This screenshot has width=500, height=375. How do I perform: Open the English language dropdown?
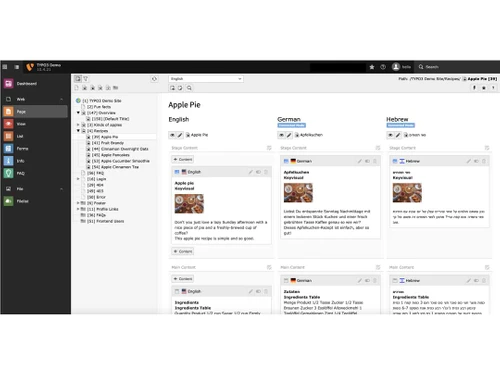point(206,79)
